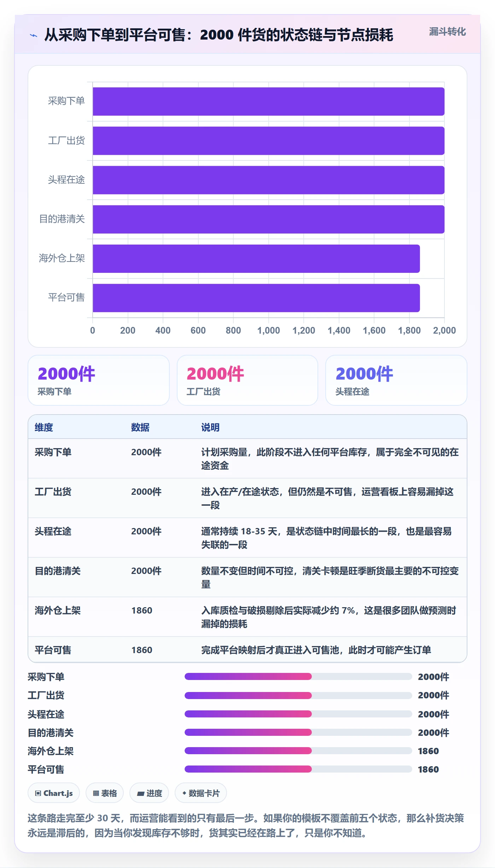The image size is (495, 868).
Task: Click the 平台可售 progress bar
Action: (x=298, y=769)
